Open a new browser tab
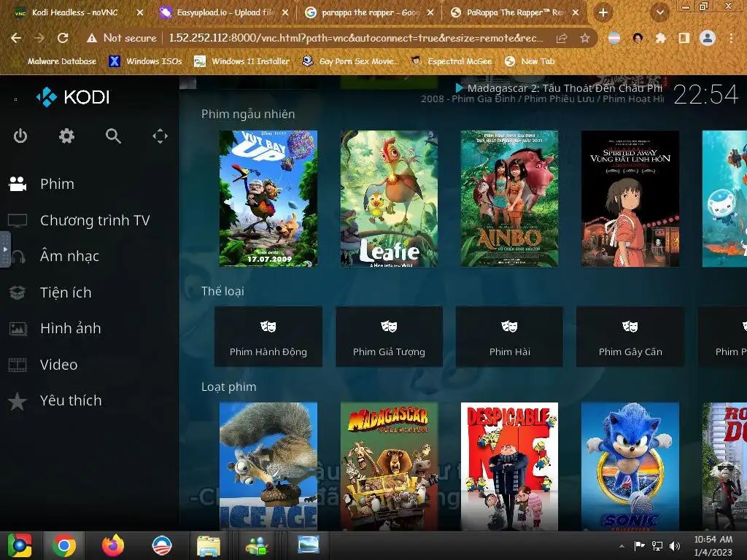The image size is (747, 560). [603, 12]
